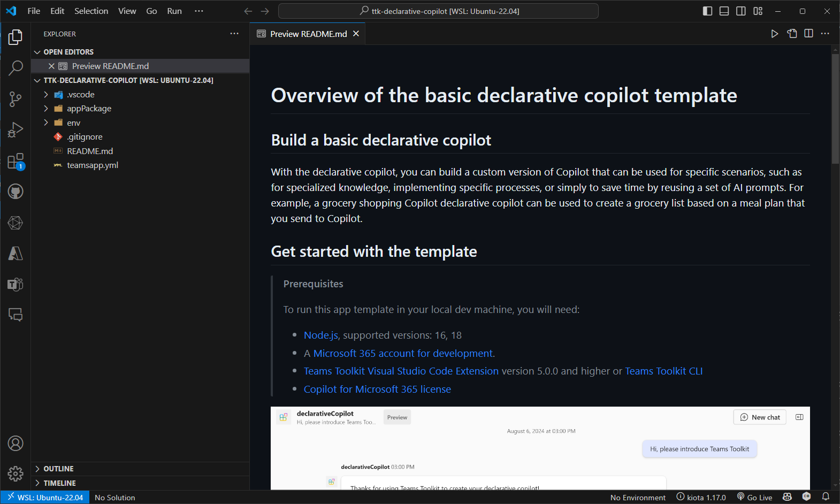840x504 pixels.
Task: Click the WSL: Ubuntu-22.04 remote indicator
Action: pos(45,497)
